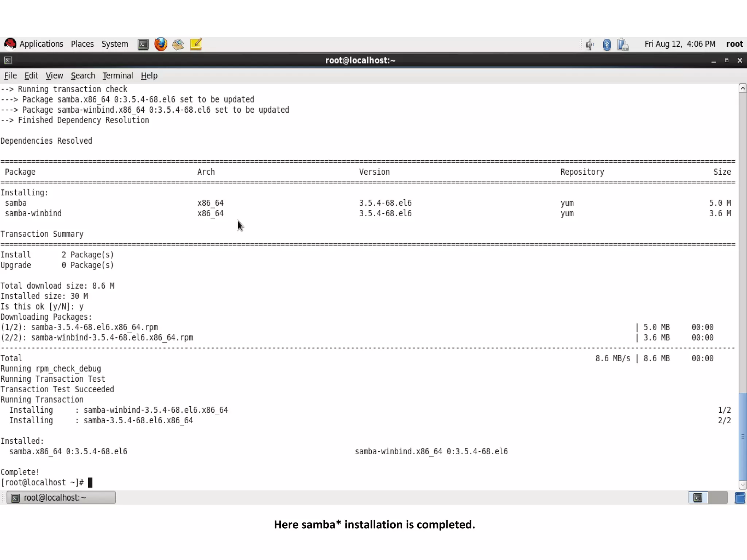Click the network connection tray icon

[623, 44]
